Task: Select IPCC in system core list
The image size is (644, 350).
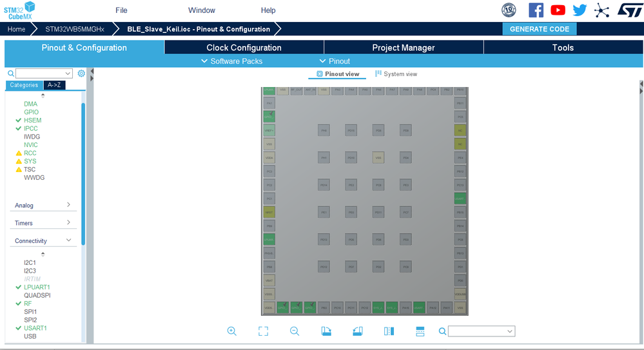Action: tap(31, 128)
